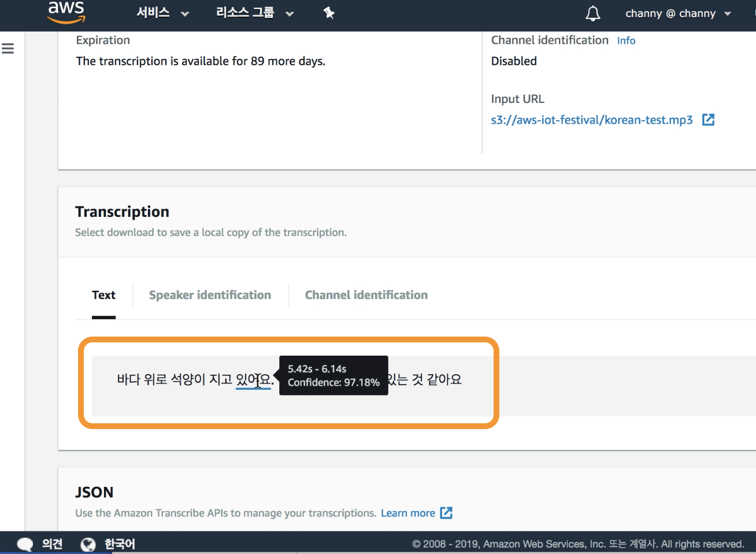
Task: Click the JSON section heading
Action: tap(94, 492)
